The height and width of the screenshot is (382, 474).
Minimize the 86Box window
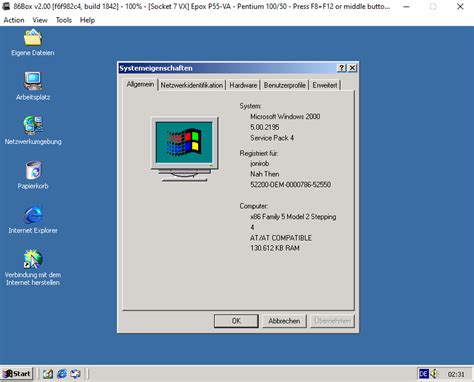406,6
